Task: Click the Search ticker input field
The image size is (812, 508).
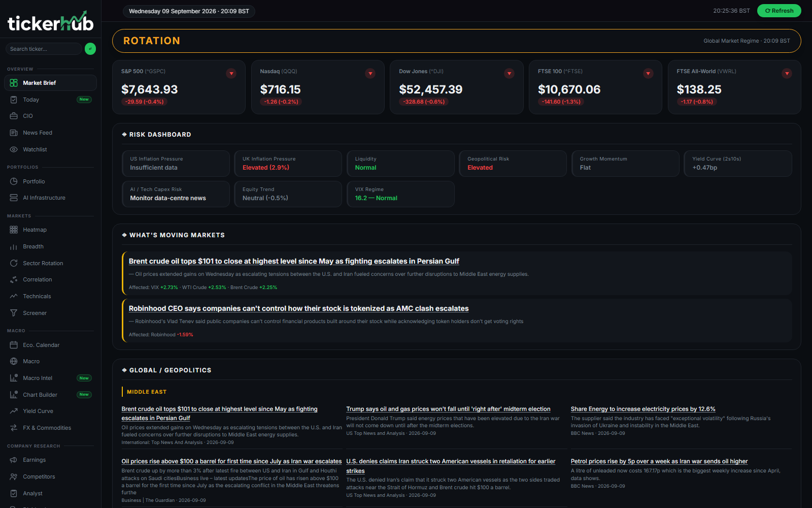Action: pos(44,49)
